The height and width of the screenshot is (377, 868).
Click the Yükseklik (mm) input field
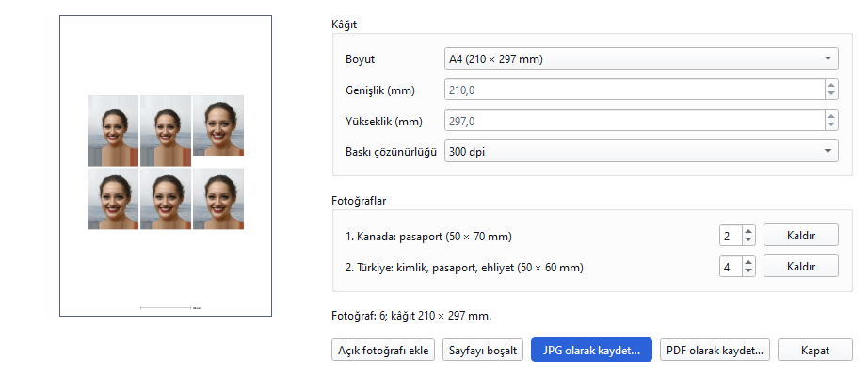(x=635, y=121)
